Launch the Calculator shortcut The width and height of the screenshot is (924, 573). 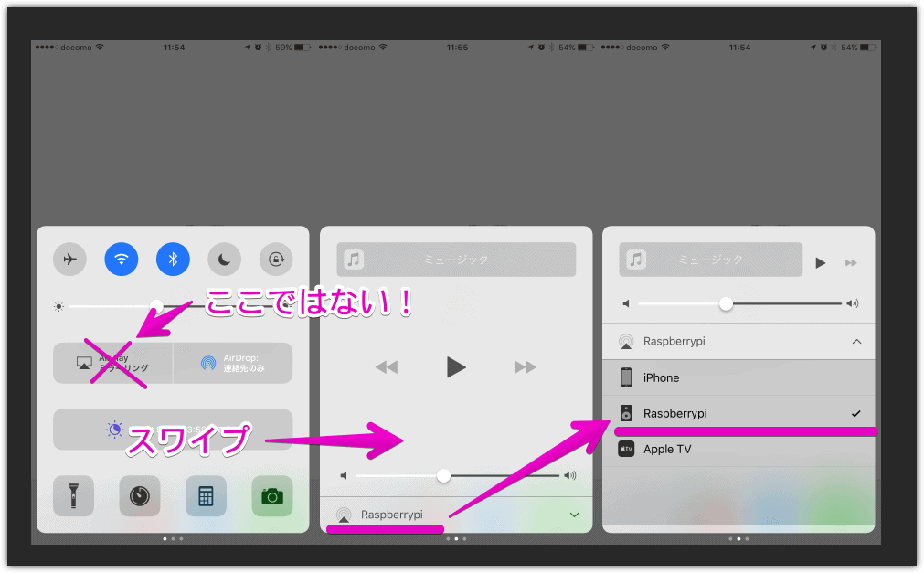coord(206,495)
